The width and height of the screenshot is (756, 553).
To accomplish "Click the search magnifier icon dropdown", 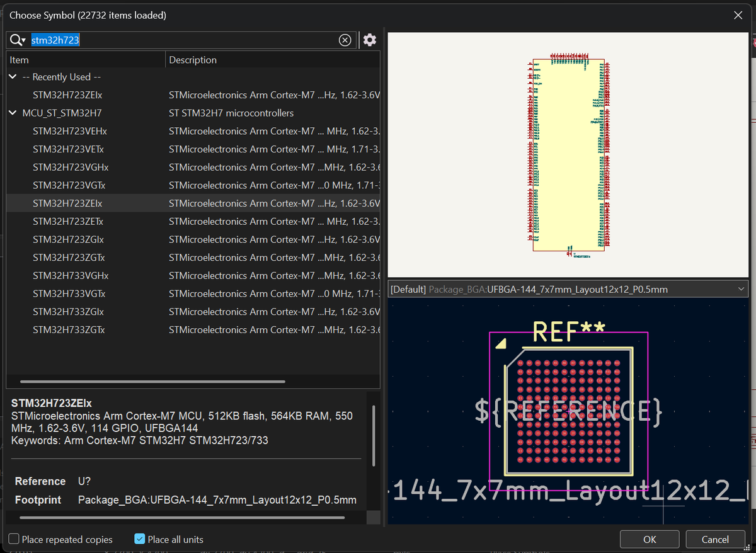I will 18,40.
